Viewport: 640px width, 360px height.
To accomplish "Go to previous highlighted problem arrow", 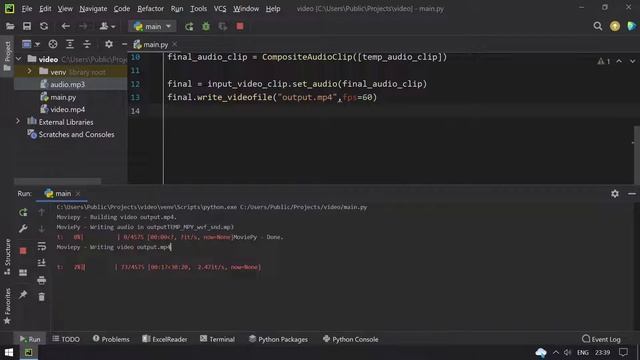I will click(619, 61).
